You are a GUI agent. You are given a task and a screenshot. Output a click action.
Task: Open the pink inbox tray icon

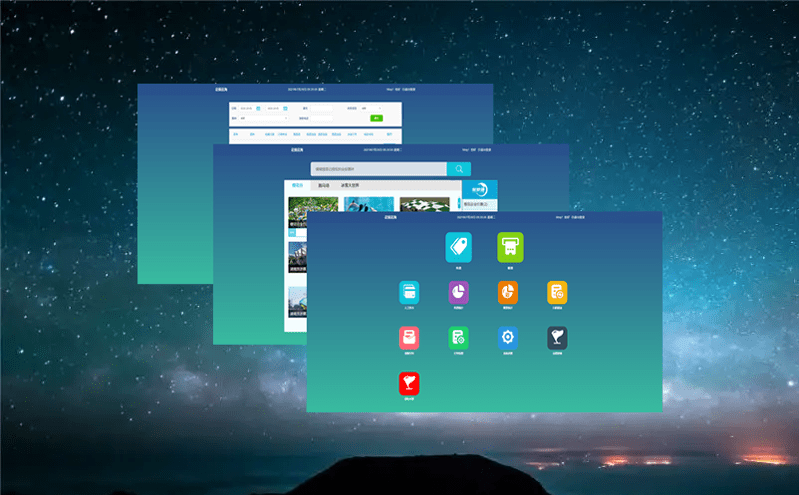[409, 338]
